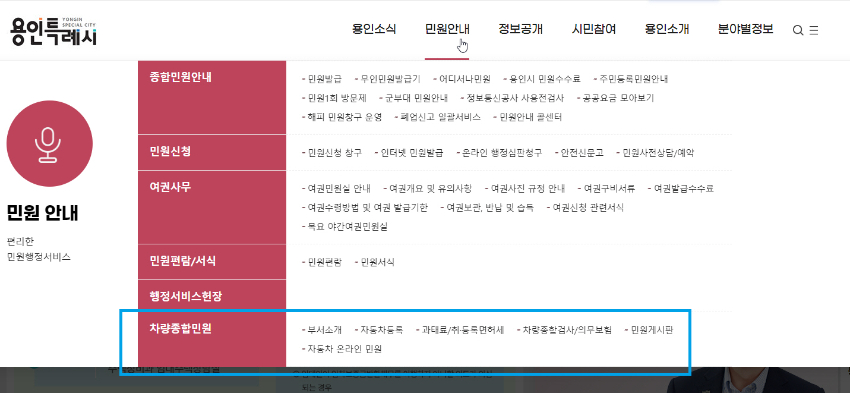The image size is (850, 393).
Task: Click the search magnifier icon
Action: pyautogui.click(x=798, y=30)
